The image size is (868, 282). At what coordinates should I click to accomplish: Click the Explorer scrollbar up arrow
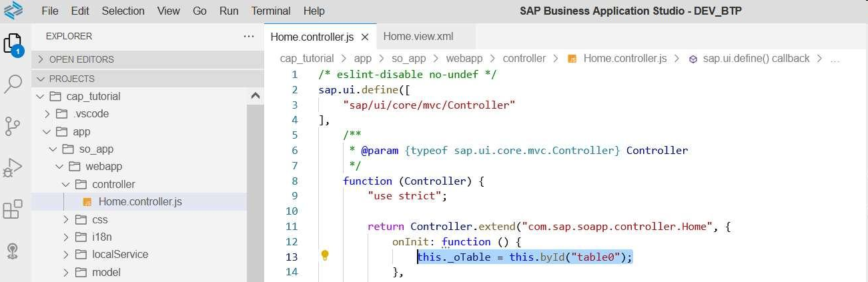(256, 96)
